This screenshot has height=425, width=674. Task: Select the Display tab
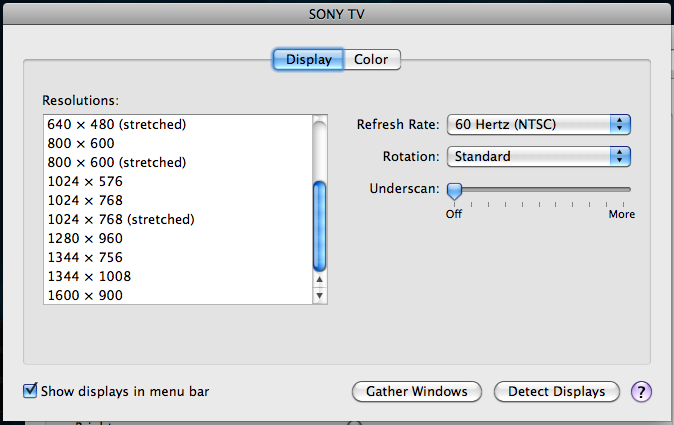pos(308,60)
